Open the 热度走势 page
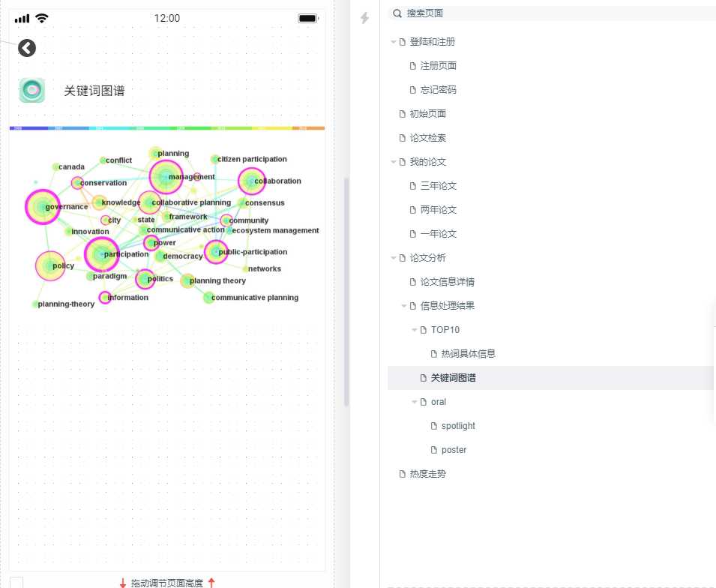This screenshot has width=716, height=588. [x=428, y=474]
